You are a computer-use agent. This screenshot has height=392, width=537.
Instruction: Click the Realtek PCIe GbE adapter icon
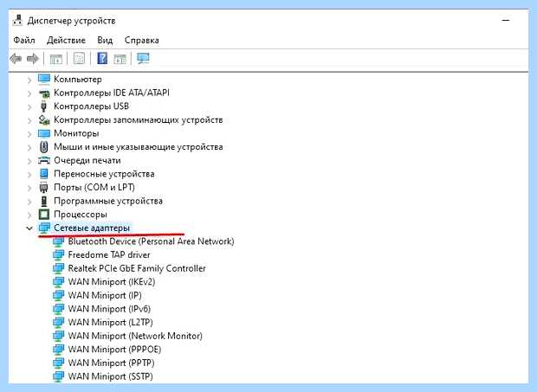pos(58,268)
